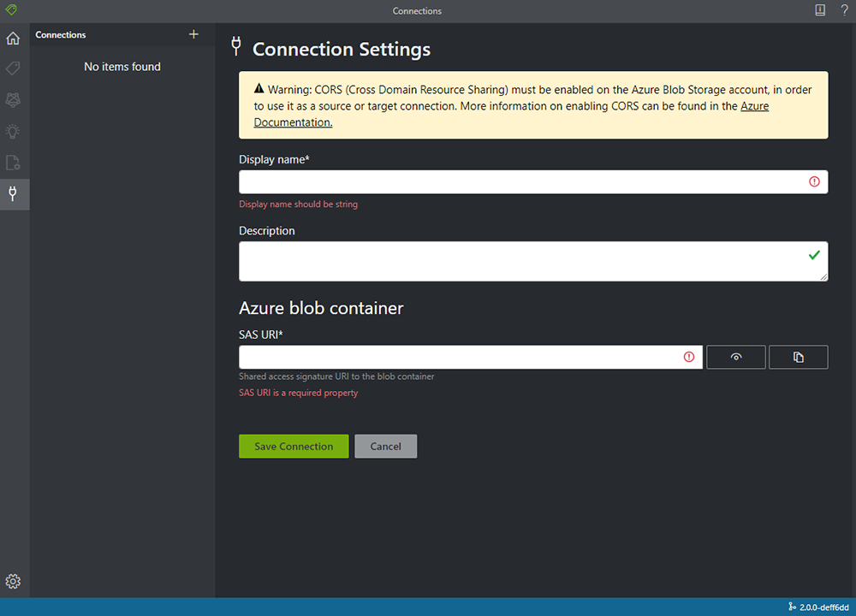The width and height of the screenshot is (856, 616).
Task: Focus the Description text area
Action: (533, 261)
